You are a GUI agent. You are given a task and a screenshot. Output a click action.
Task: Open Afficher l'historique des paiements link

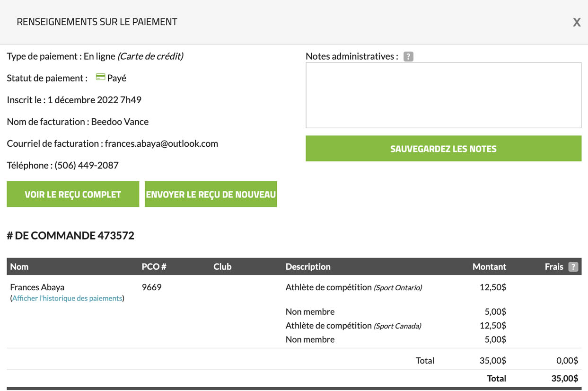pos(67,298)
